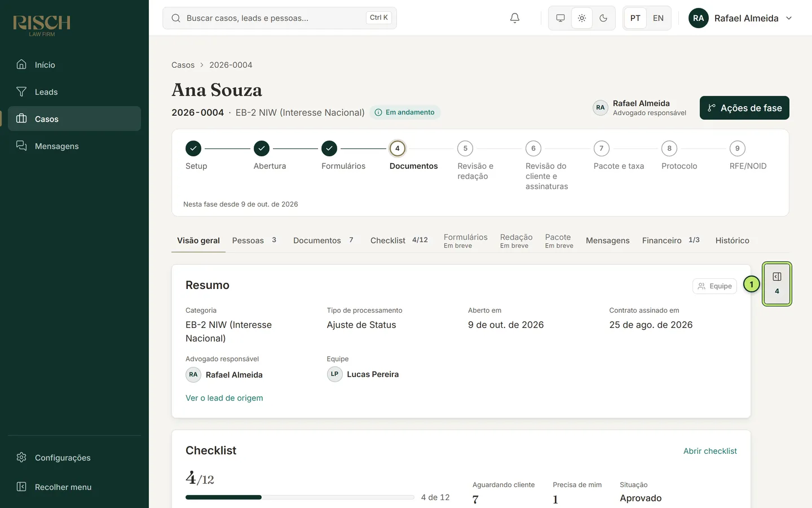Open Ações de fase button
The width and height of the screenshot is (812, 508).
[744, 108]
